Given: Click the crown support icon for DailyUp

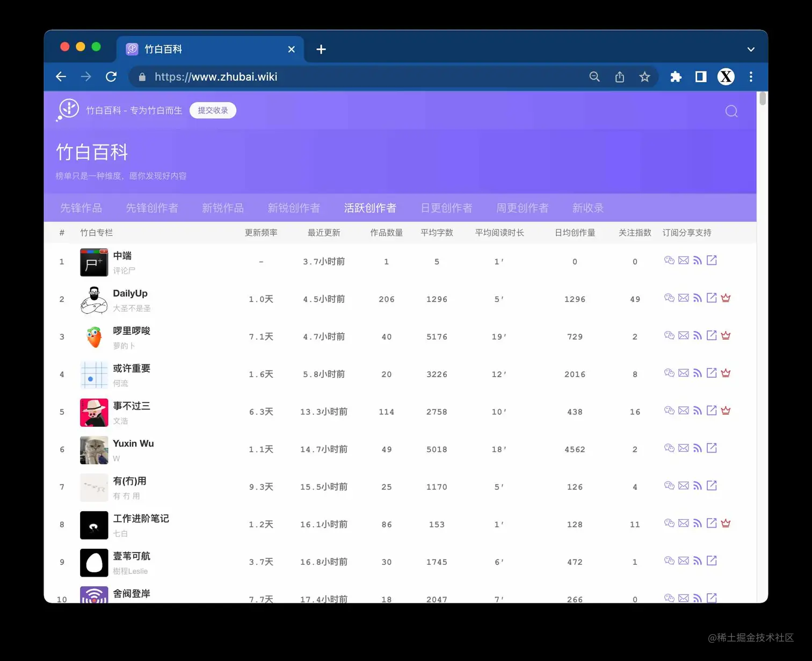Looking at the screenshot, I should tap(726, 298).
